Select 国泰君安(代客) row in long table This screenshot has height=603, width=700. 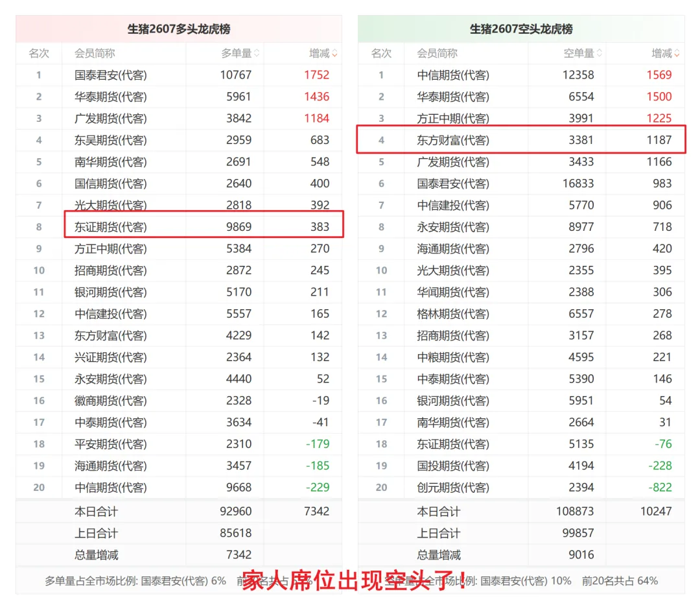click(179, 75)
